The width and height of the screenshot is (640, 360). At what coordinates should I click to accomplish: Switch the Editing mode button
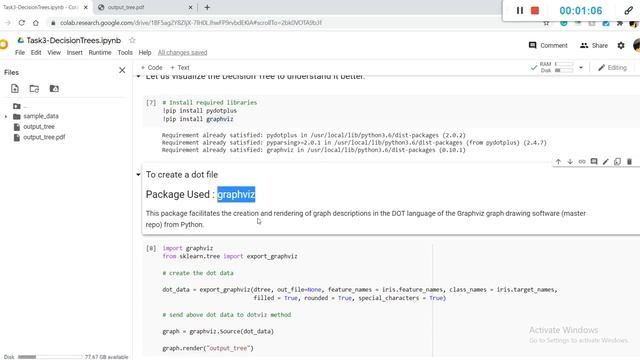click(x=612, y=68)
